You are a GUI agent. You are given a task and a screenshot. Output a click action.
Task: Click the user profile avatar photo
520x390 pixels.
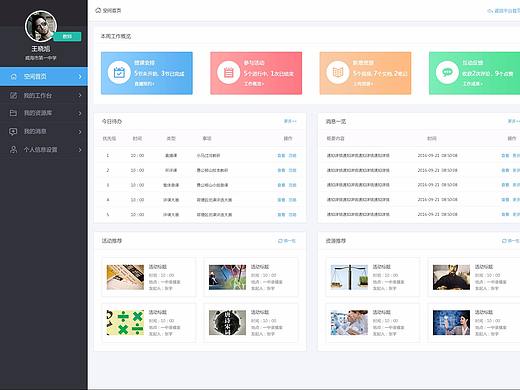(x=41, y=26)
